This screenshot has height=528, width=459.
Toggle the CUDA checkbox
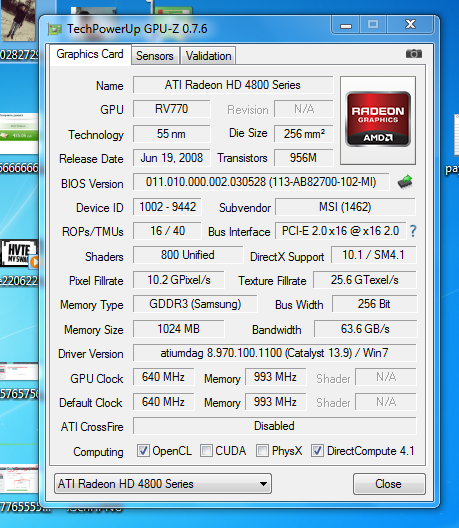click(x=206, y=450)
